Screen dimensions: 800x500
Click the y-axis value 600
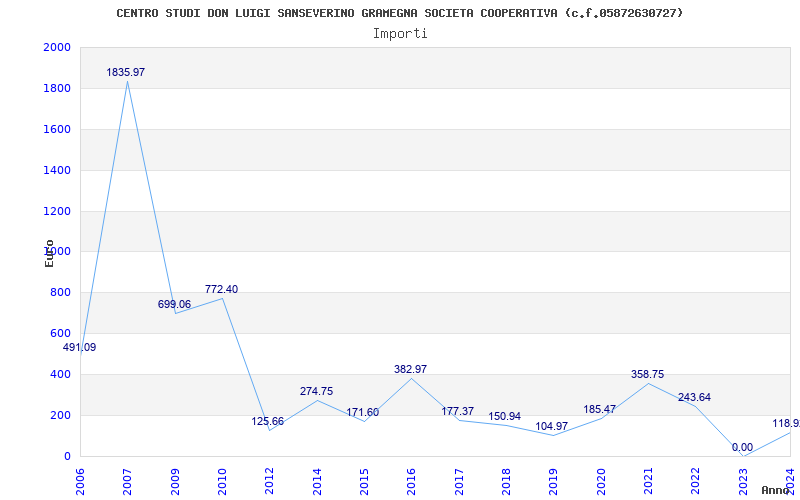point(60,333)
